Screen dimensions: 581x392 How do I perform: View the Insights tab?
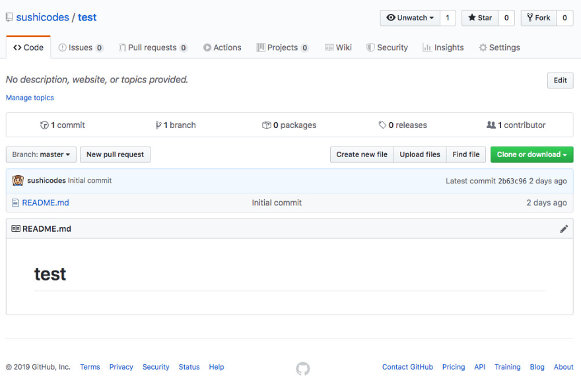pos(443,48)
